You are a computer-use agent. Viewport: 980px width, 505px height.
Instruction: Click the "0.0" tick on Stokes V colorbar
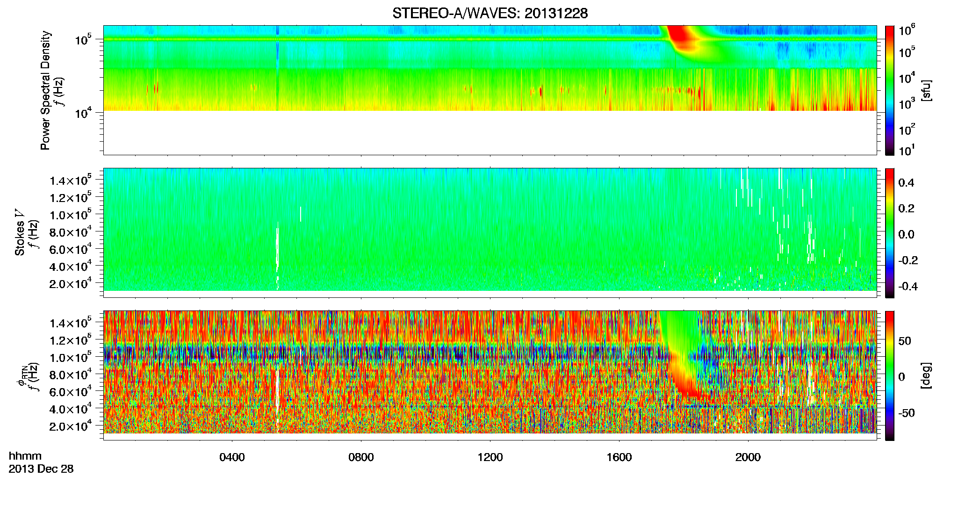click(906, 235)
